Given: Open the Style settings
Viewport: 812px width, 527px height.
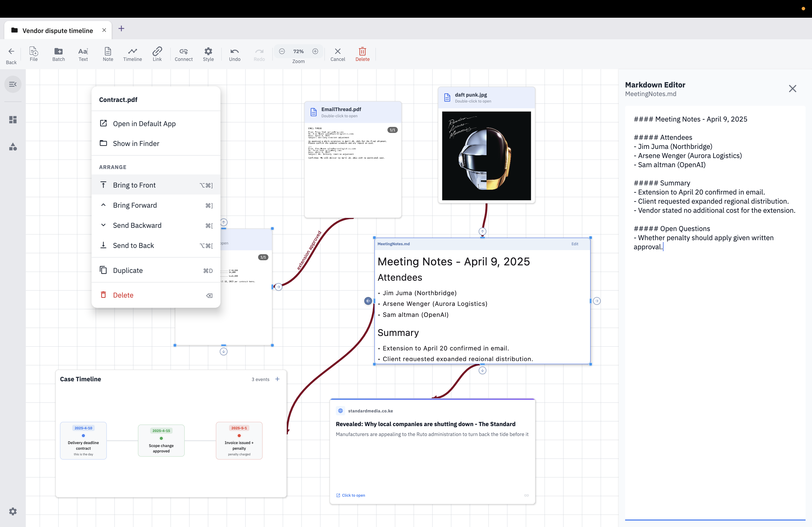Looking at the screenshot, I should tap(208, 54).
